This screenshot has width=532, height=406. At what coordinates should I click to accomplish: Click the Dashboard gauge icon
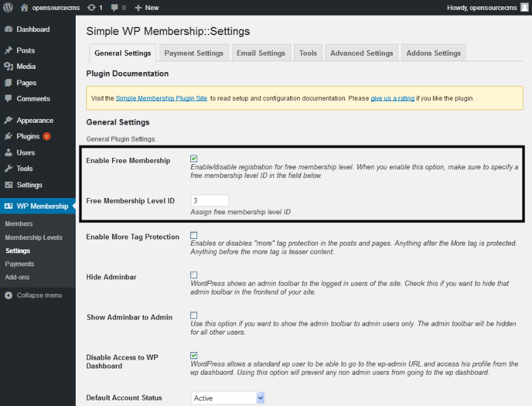(9, 29)
